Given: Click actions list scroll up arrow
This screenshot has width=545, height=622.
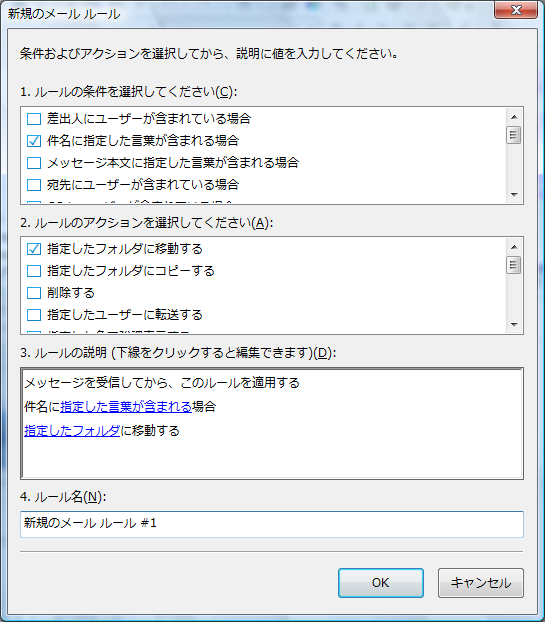Looking at the screenshot, I should coord(514,247).
